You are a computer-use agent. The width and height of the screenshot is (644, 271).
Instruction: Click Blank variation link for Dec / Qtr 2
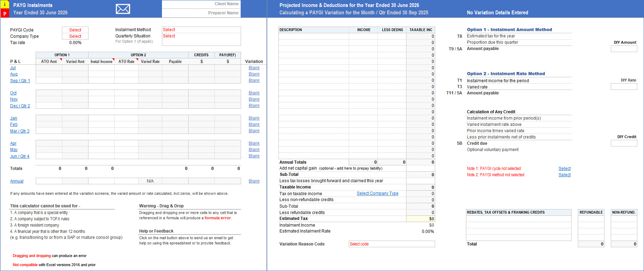click(x=254, y=106)
